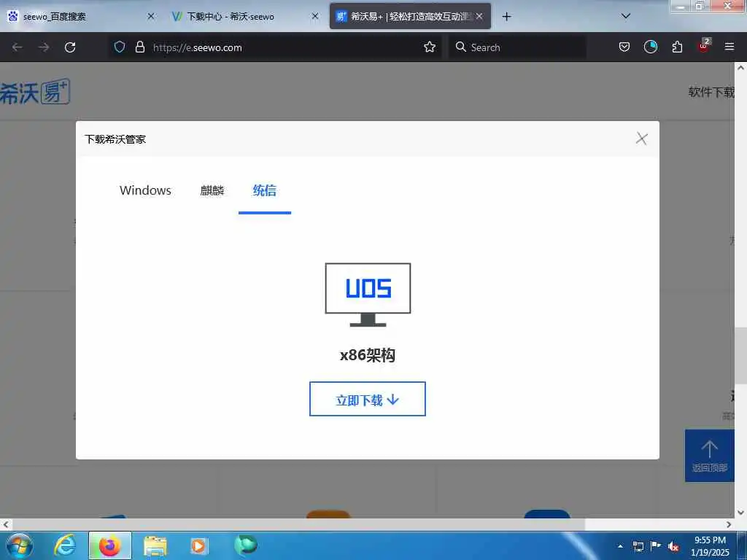Show site security lock info

click(139, 47)
